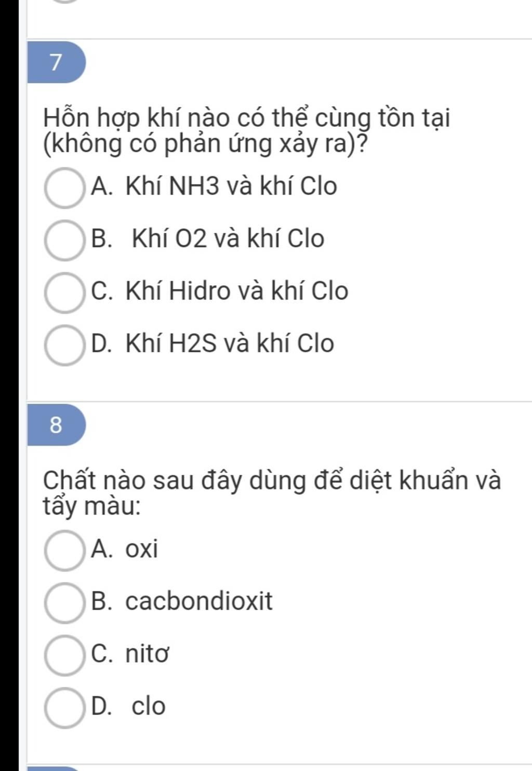The image size is (532, 771).
Task: Click the 'oxi' answer text
Action: point(142,549)
